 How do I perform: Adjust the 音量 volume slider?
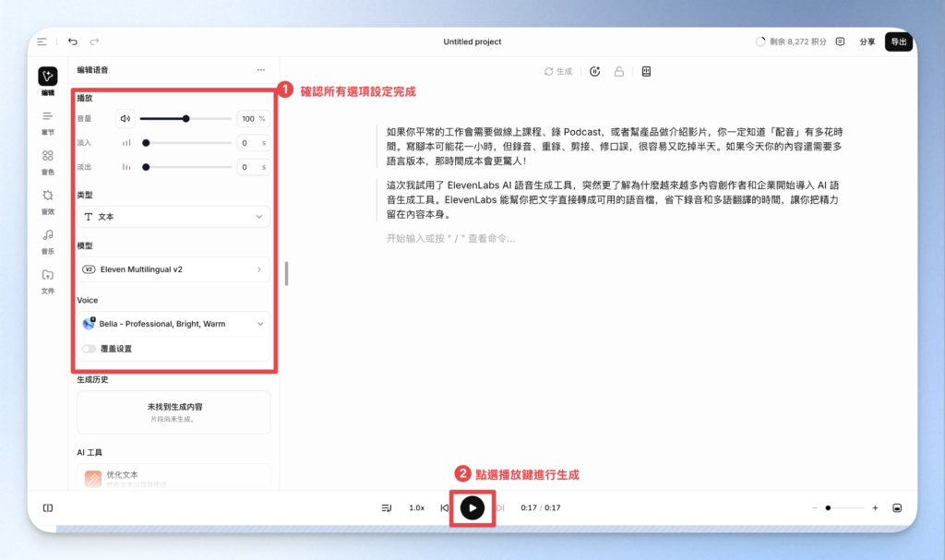[185, 119]
